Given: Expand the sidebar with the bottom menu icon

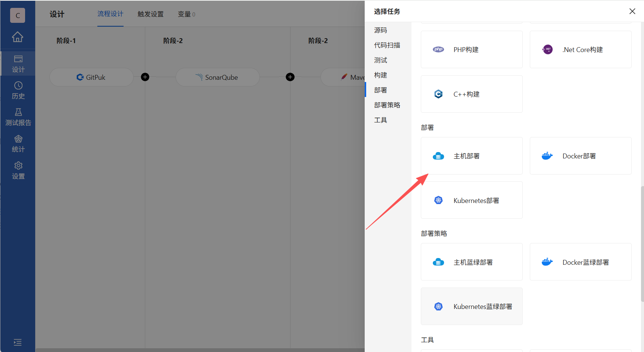Looking at the screenshot, I should [18, 342].
